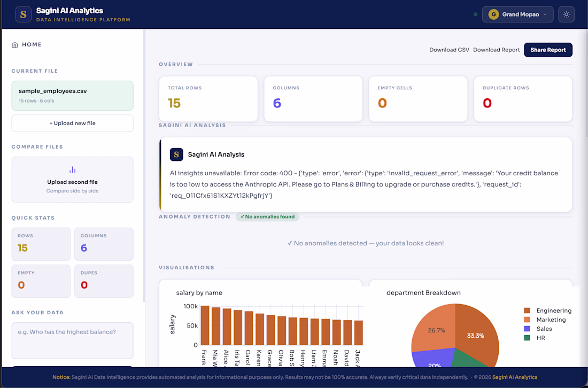Viewport: 588px width, 388px height.
Task: Click the Home house icon
Action: [x=15, y=45]
